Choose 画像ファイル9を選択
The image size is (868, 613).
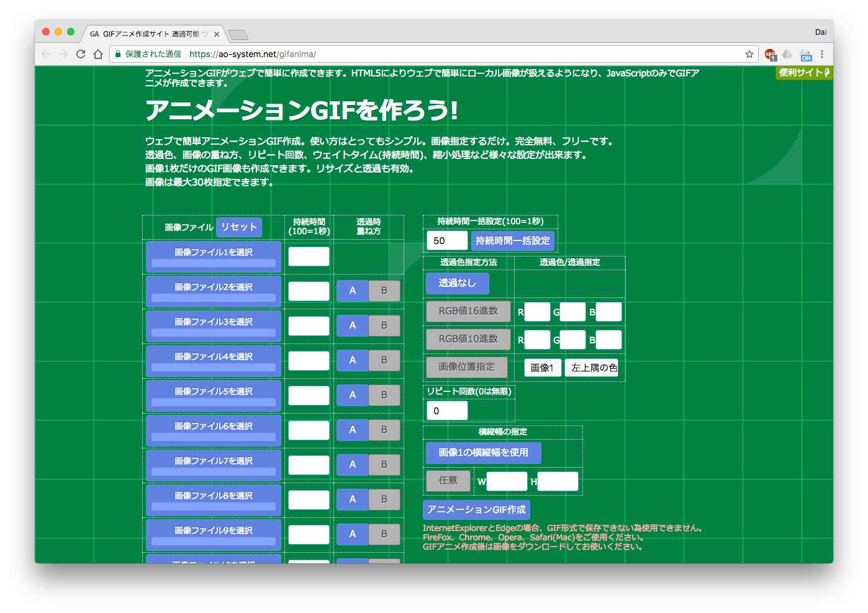(214, 535)
